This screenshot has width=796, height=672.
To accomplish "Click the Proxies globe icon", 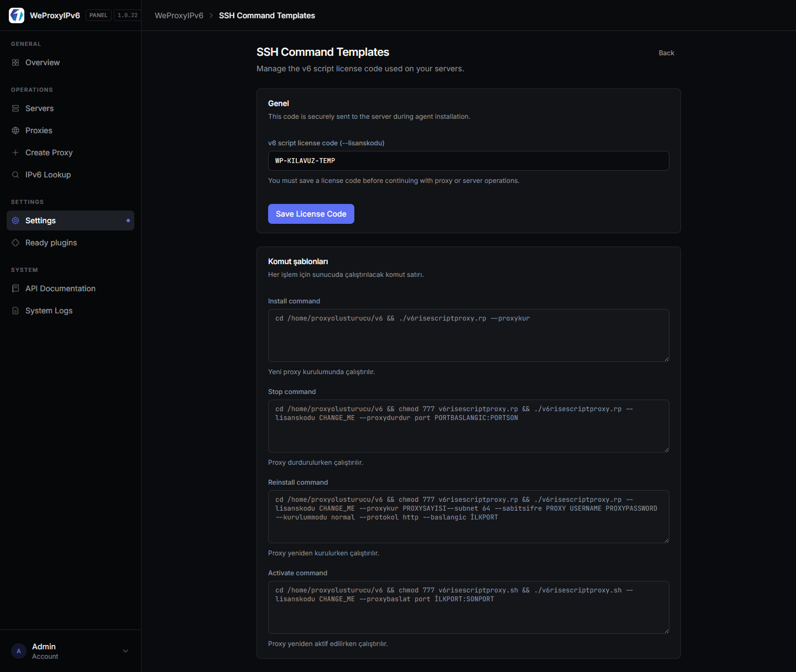I will (15, 130).
